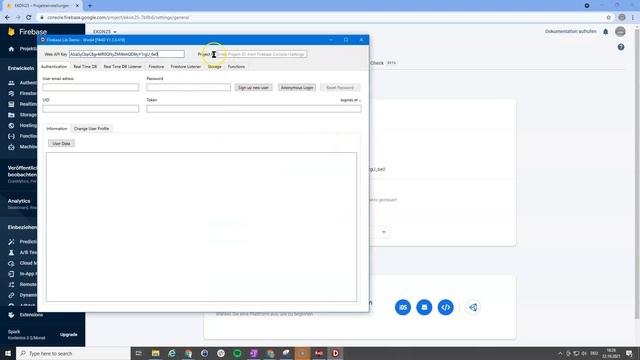Add a Unity app via Unity icon
Image resolution: width=640 pixels, height=360 pixels.
tap(473, 307)
